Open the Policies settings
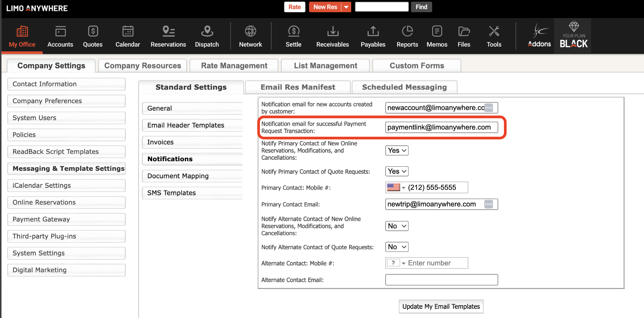Image resolution: width=644 pixels, height=318 pixels. [x=67, y=135]
